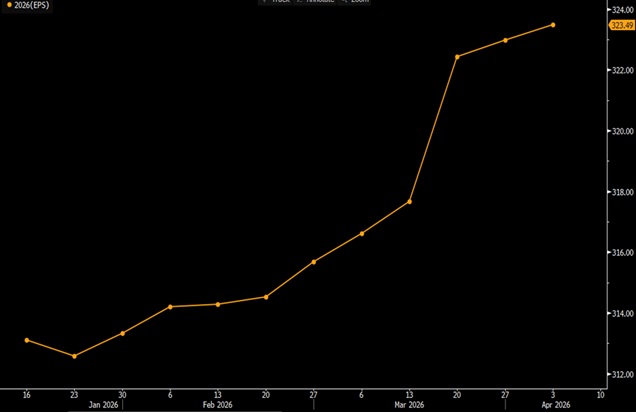
Task: Select the data point above the 20 in Mar 2026
Action: 457,57
